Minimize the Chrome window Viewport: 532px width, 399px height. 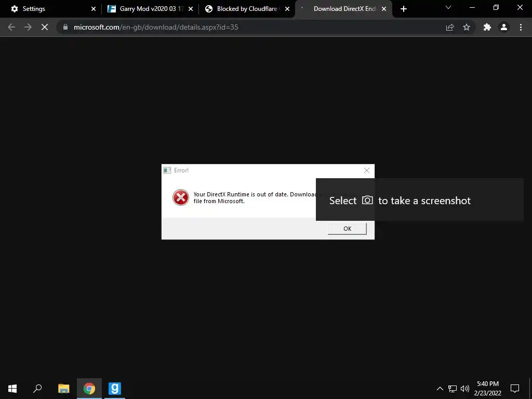tap(472, 7)
